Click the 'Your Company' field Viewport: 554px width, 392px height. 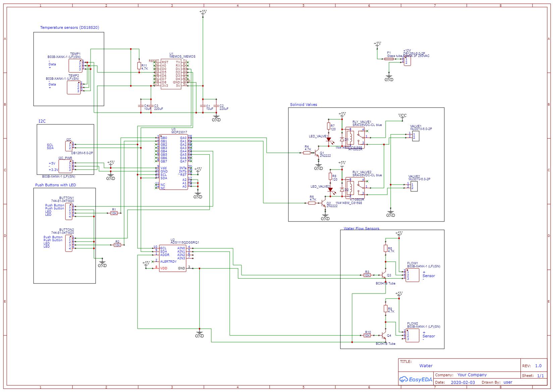472,375
